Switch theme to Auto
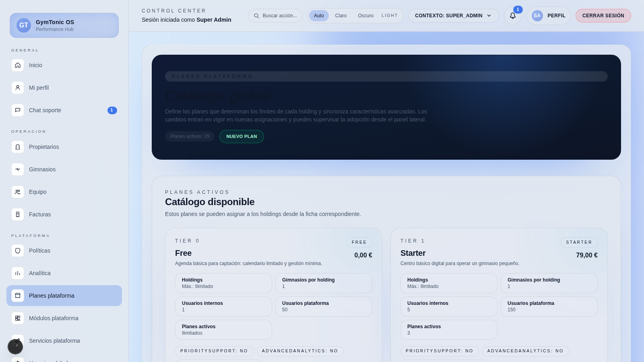The image size is (644, 362). tap(319, 16)
